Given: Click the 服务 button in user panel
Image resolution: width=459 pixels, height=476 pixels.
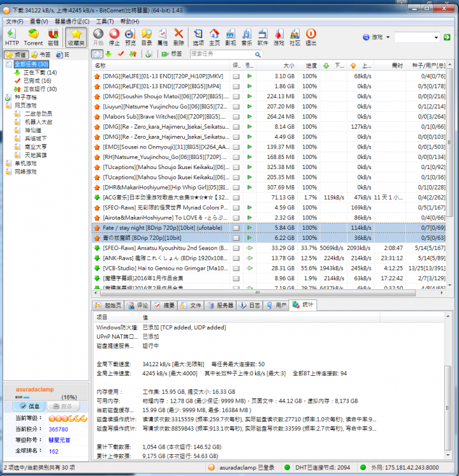Looking at the screenshot, I should [63, 406].
